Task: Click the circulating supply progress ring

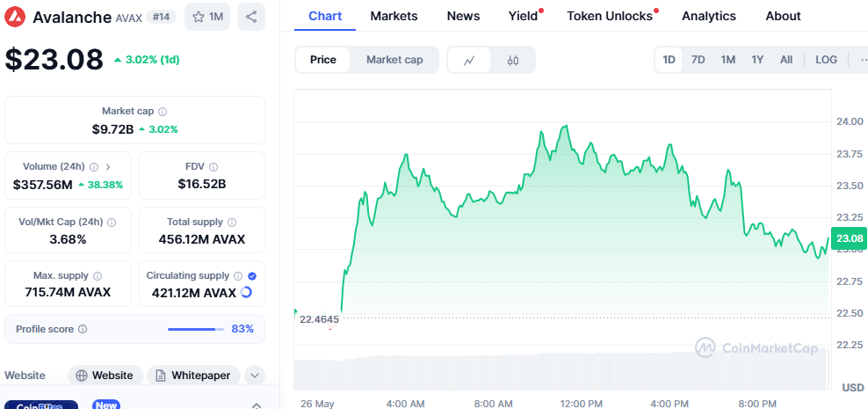Action: [x=246, y=292]
